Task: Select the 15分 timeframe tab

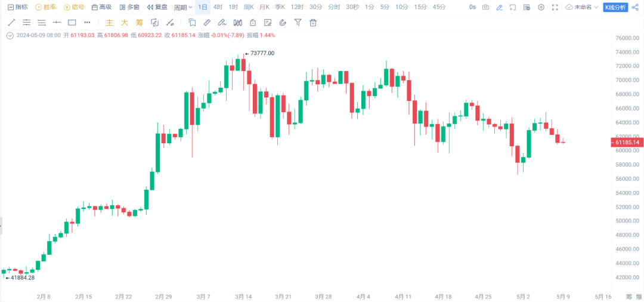Action: pyautogui.click(x=420, y=7)
